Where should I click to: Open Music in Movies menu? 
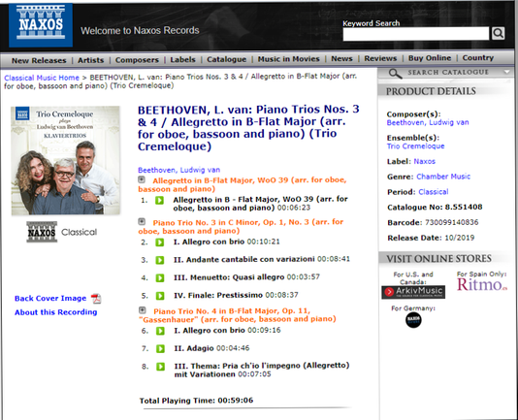coord(288,59)
